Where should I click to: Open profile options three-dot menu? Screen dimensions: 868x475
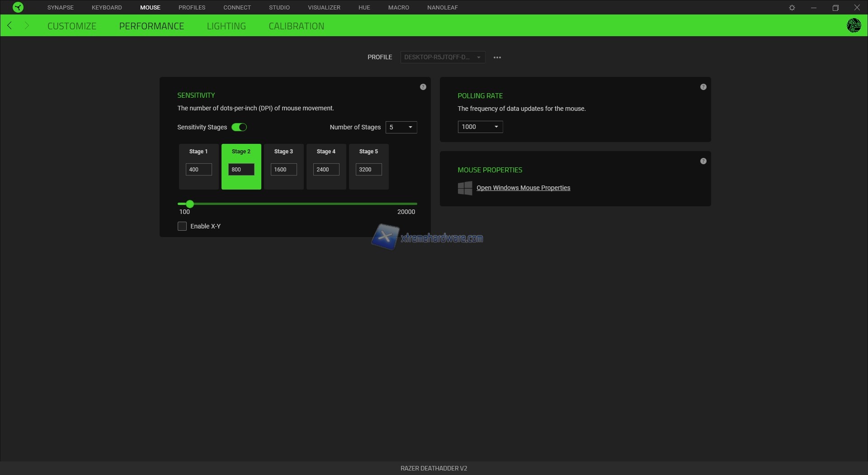tap(497, 57)
